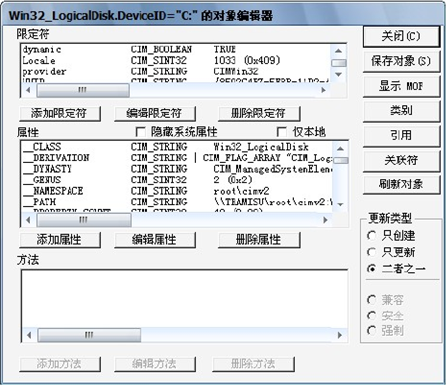Click qualifier list scroll right arrow

(x=323, y=90)
